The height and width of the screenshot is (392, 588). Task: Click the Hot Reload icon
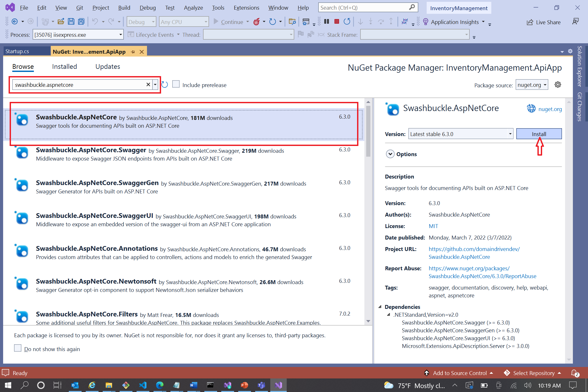(x=257, y=22)
